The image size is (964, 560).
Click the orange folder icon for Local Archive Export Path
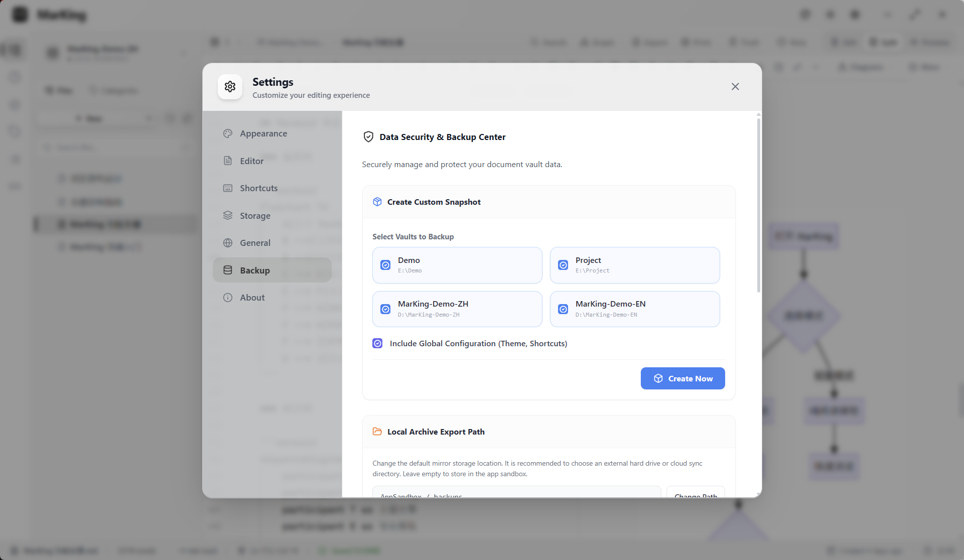[x=377, y=432]
